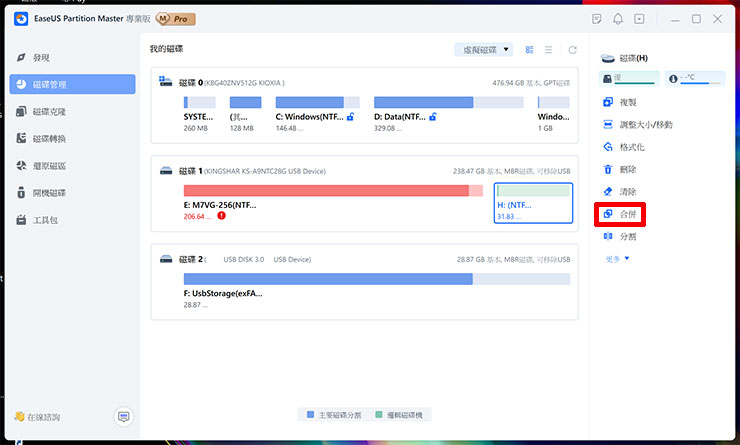Screen dimensions: 740x445
Task: Click the feedback note icon in the title bar
Action: coord(597,19)
